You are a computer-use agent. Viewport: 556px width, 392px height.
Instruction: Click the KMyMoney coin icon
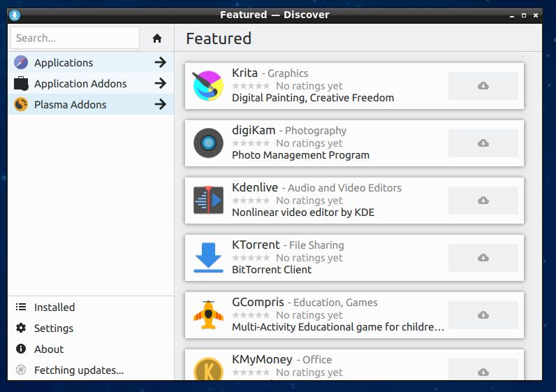coord(208,368)
